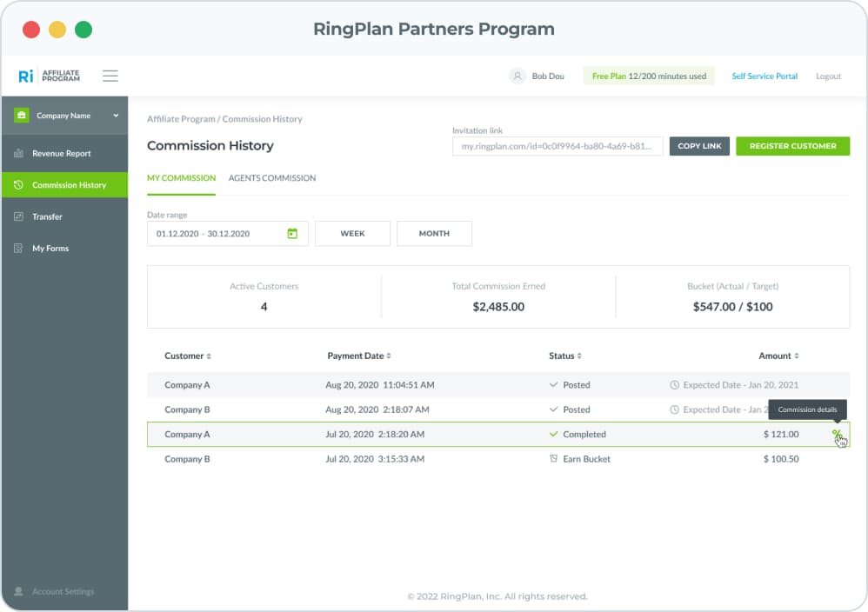Click the Jul 20, 2020 3:15:33 AM date

point(376,459)
